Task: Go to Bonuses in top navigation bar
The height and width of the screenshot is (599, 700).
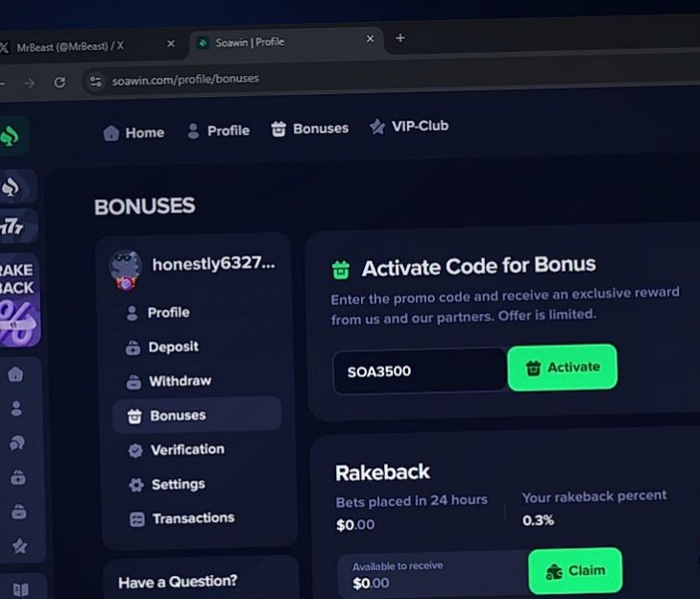Action: (309, 129)
